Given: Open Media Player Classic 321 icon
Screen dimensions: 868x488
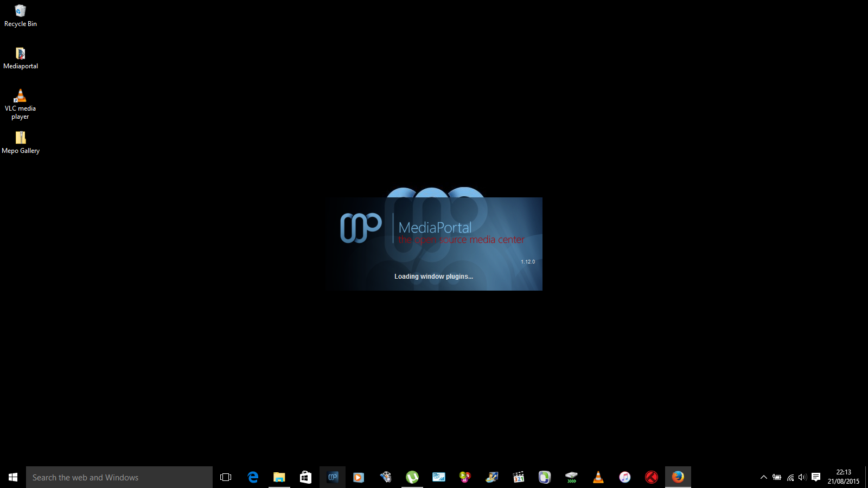Looking at the screenshot, I should [x=519, y=477].
